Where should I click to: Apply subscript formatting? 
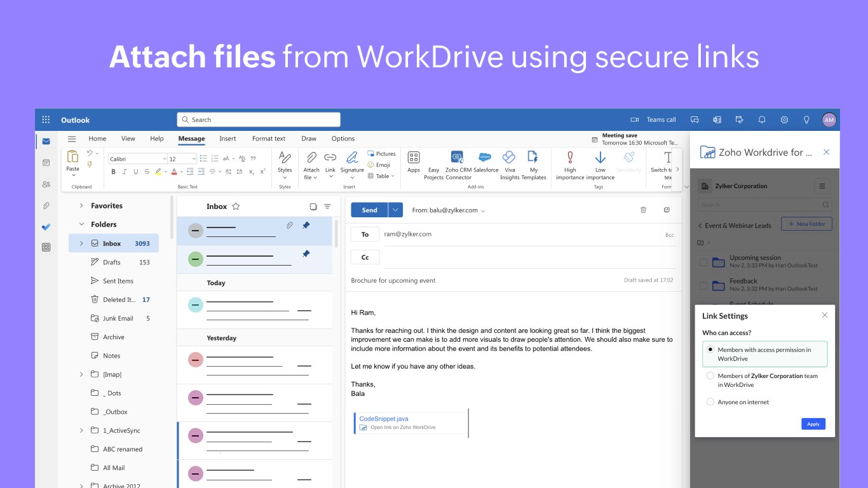(x=252, y=172)
